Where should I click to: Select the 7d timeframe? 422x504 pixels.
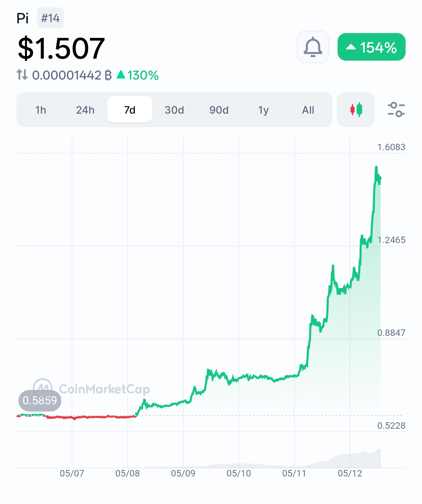coord(130,110)
